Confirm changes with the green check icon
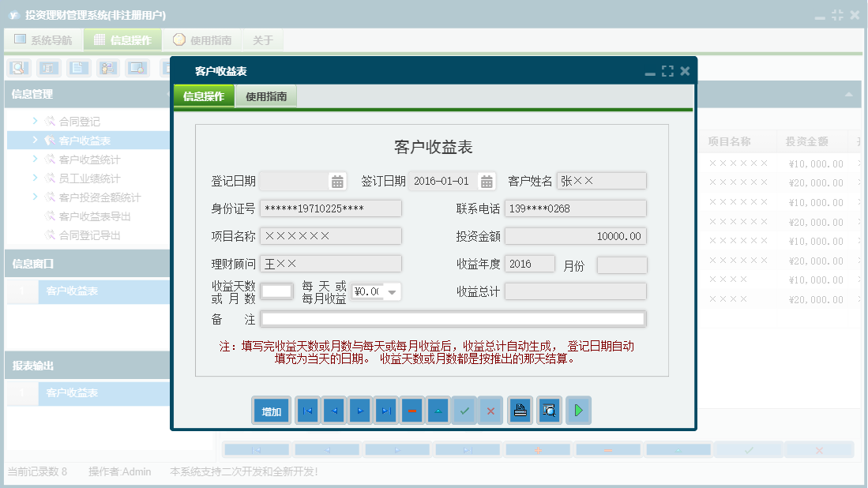 click(x=464, y=410)
